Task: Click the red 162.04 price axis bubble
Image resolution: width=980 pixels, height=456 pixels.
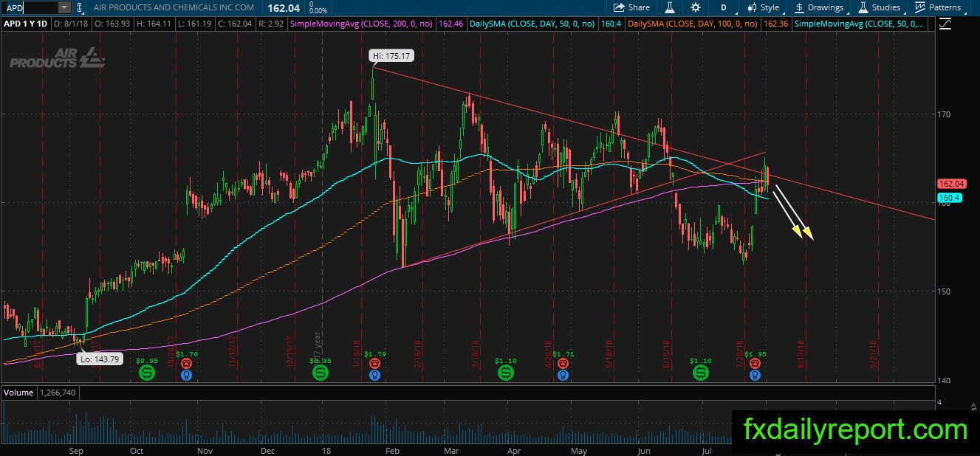Action: click(952, 184)
